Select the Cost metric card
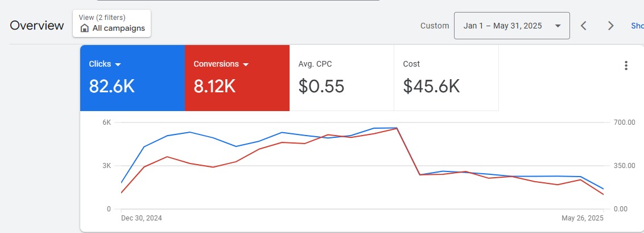The height and width of the screenshot is (233, 644). pos(446,77)
